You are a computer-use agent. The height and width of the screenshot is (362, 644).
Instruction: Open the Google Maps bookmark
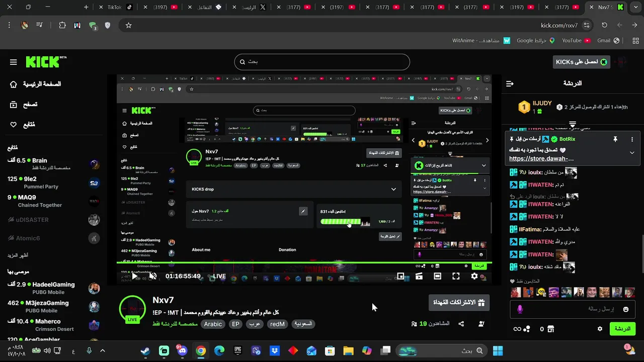tap(536, 41)
